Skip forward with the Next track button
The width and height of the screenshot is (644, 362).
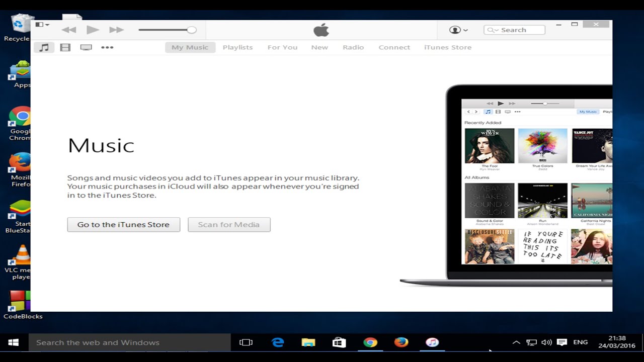pyautogui.click(x=116, y=30)
